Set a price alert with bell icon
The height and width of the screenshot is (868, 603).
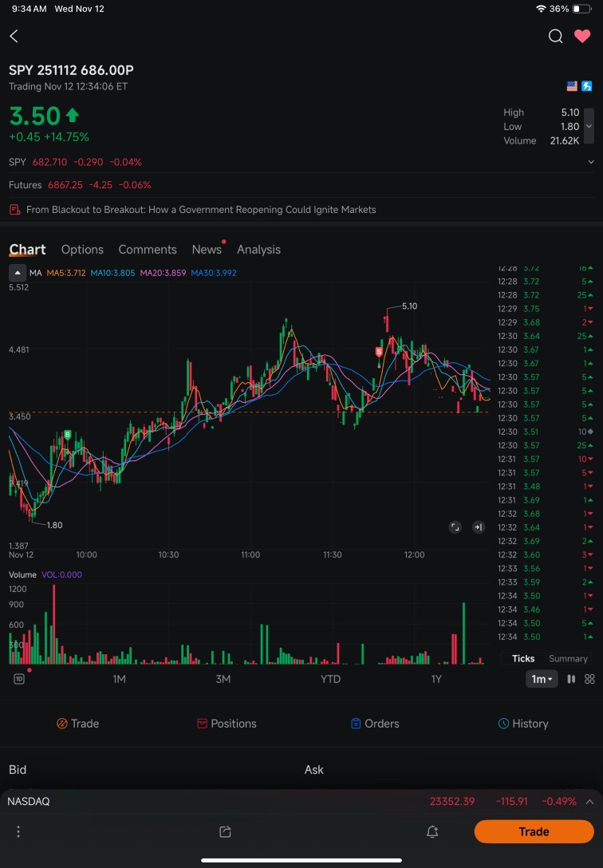pyautogui.click(x=432, y=831)
